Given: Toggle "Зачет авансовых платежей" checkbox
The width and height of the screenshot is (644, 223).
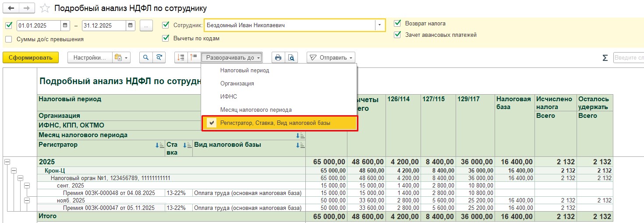Looking at the screenshot, I should tap(397, 35).
